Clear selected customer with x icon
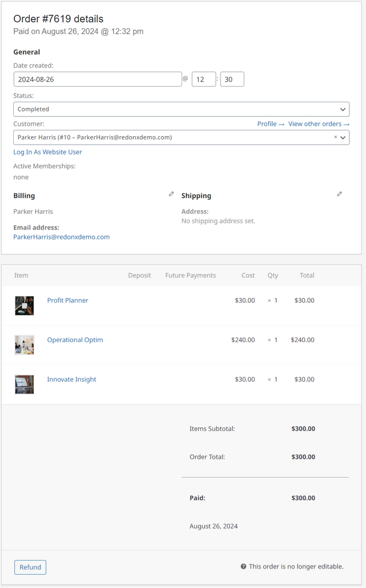This screenshot has height=588, width=366. click(336, 137)
